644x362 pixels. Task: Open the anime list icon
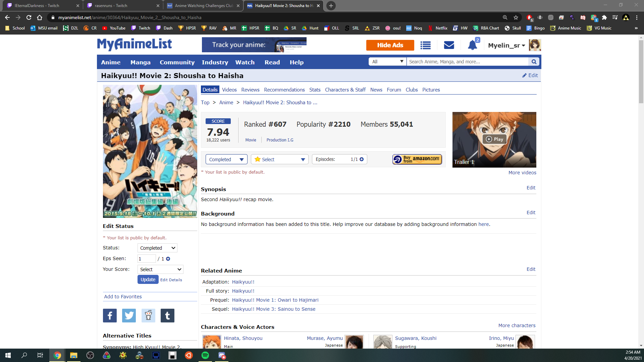pyautogui.click(x=425, y=45)
